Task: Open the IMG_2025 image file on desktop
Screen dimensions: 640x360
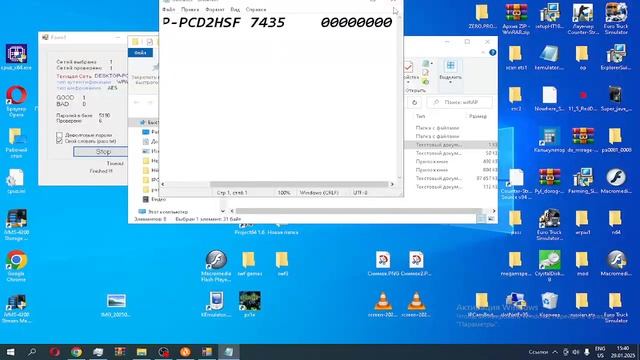Action: (116, 304)
